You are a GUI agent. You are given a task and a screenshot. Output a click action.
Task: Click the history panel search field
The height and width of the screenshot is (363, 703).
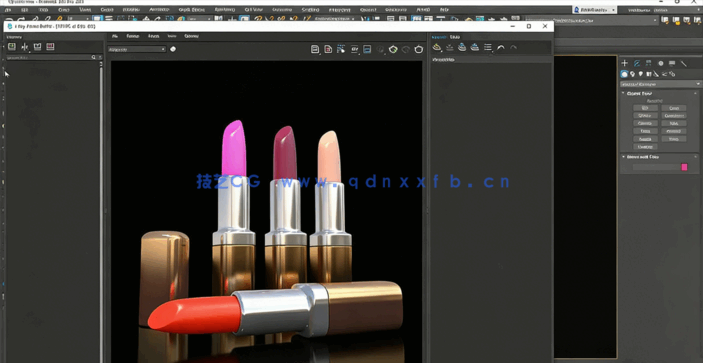point(48,57)
